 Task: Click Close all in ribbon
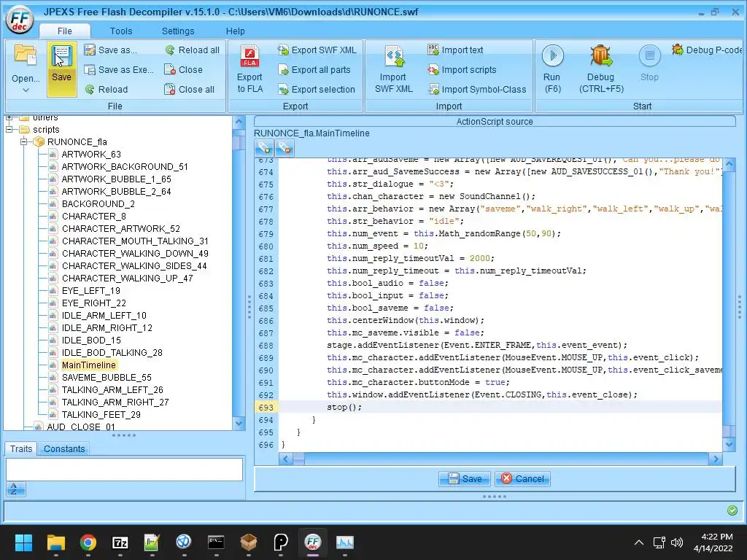coord(189,89)
